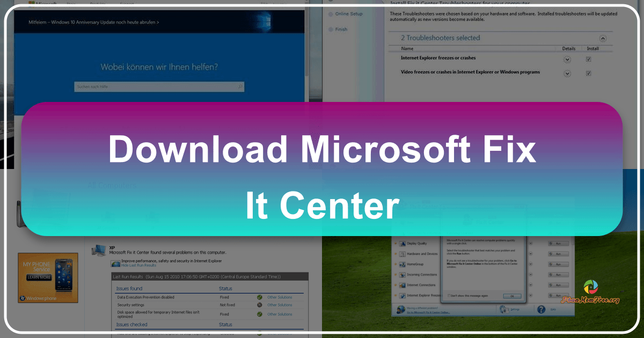Select the Incoming Connections troubleshooter icon
This screenshot has height=338, width=644.
pyautogui.click(x=402, y=275)
